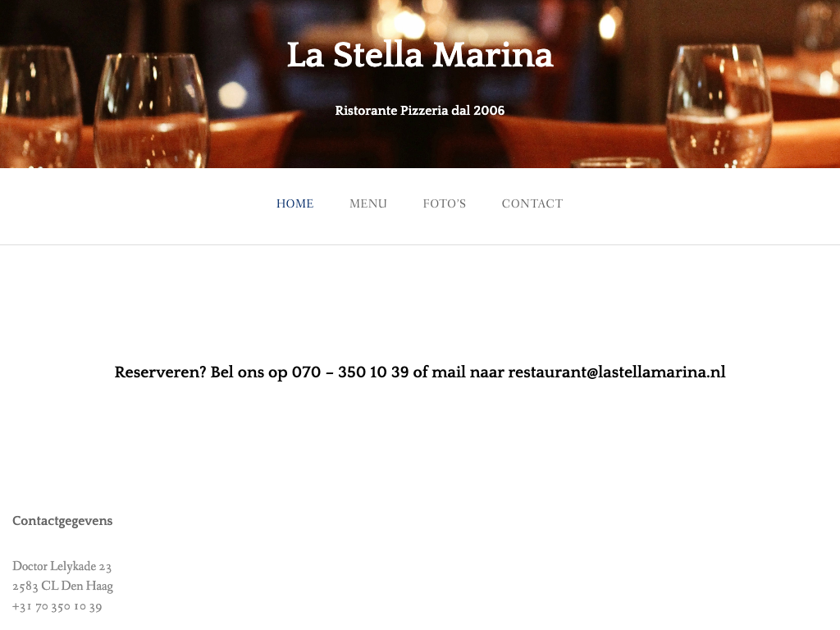Click the glass rim at the banner bottom
Screen dimensions: 840x630
pyautogui.click(x=615, y=162)
